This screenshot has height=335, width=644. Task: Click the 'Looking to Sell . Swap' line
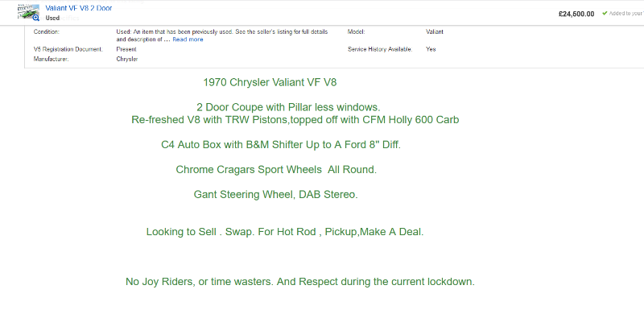pyautogui.click(x=285, y=232)
